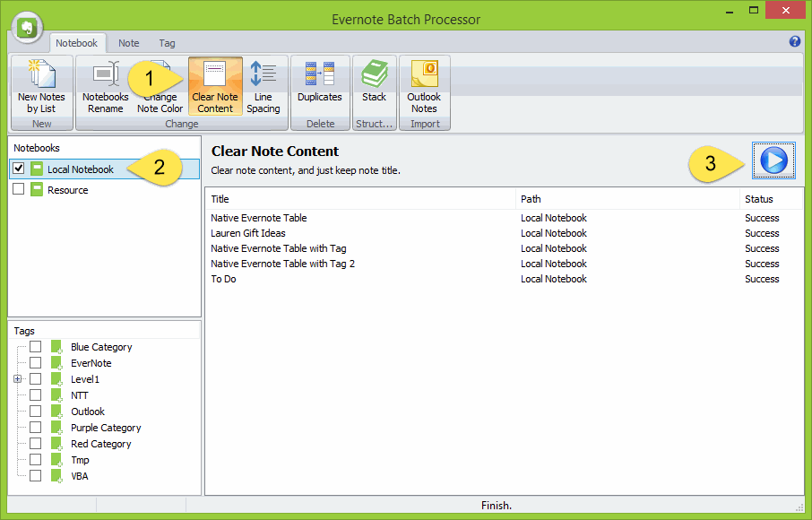The image size is (812, 520).
Task: Run the batch with the blue play button
Action: (x=773, y=160)
